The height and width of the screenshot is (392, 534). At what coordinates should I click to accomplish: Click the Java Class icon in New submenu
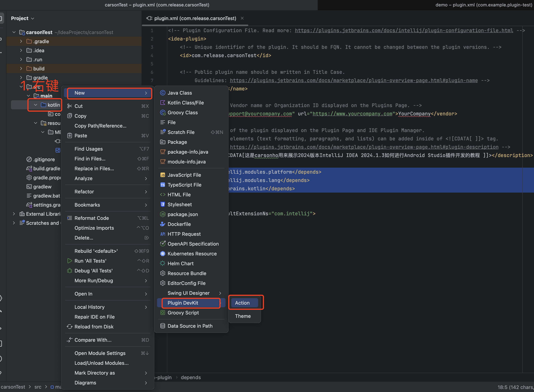163,93
